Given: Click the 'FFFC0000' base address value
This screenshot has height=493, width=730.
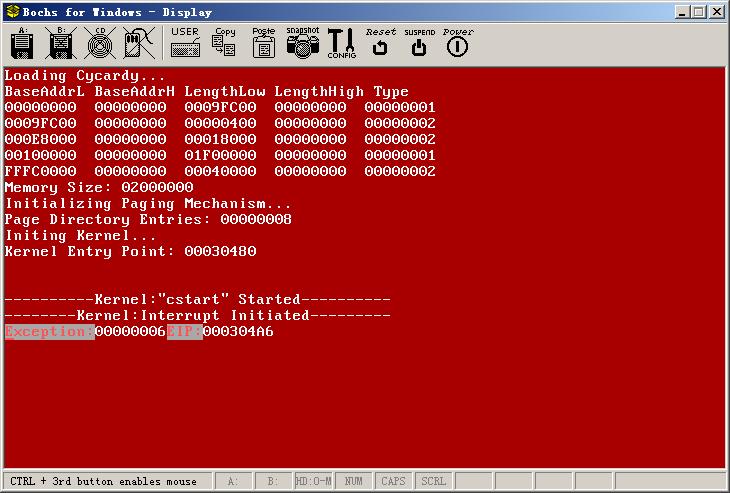Looking at the screenshot, I should tap(41, 171).
